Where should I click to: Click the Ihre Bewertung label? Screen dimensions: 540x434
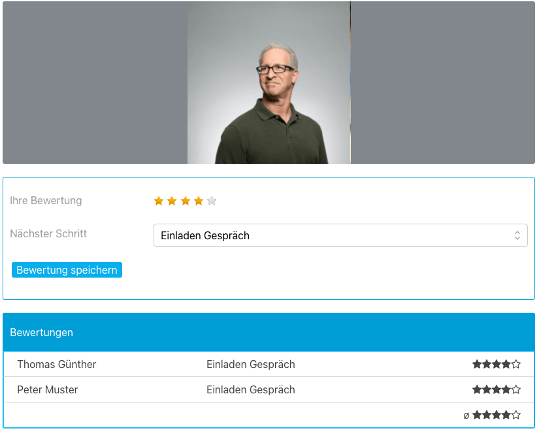click(x=46, y=200)
